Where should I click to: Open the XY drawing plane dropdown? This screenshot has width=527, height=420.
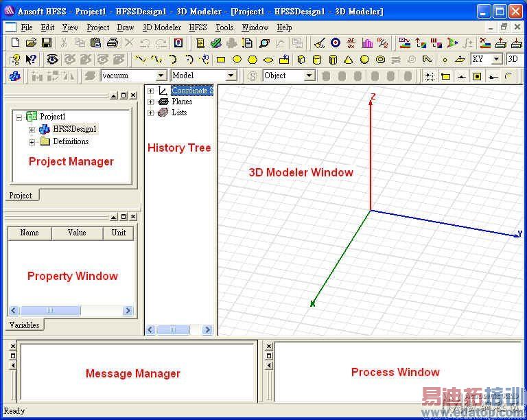(x=496, y=60)
